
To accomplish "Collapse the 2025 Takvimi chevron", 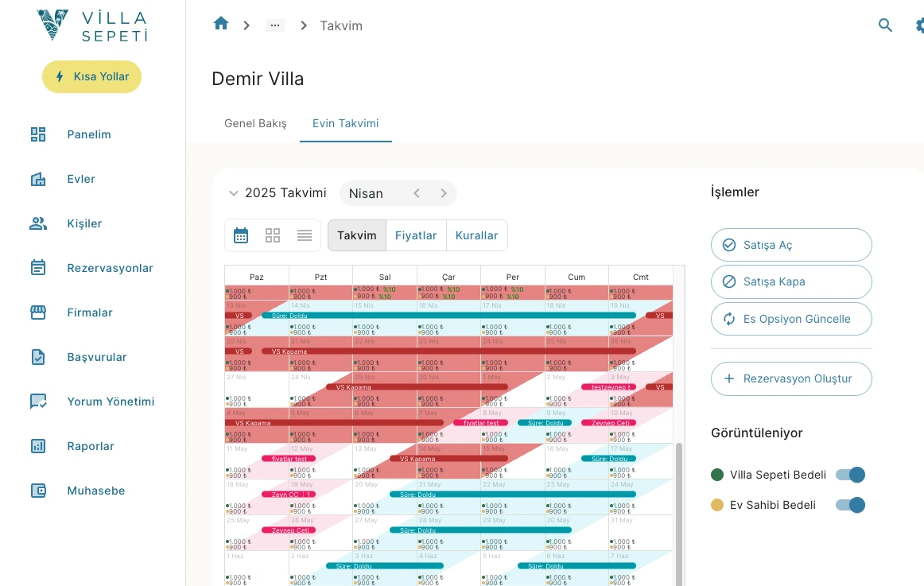I will (234, 193).
